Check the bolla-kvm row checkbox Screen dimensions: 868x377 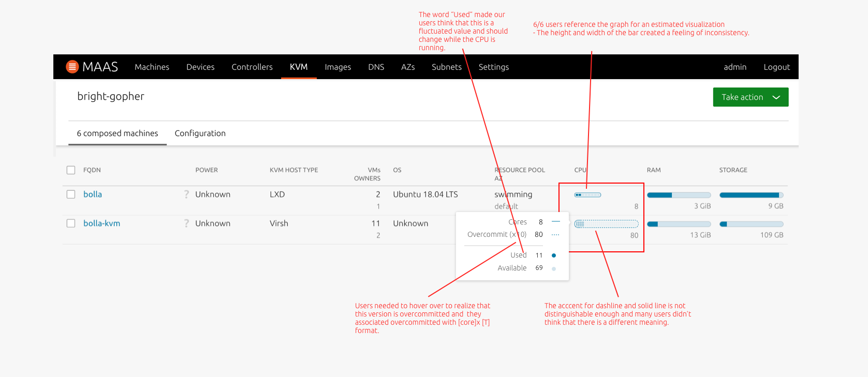tap(71, 223)
